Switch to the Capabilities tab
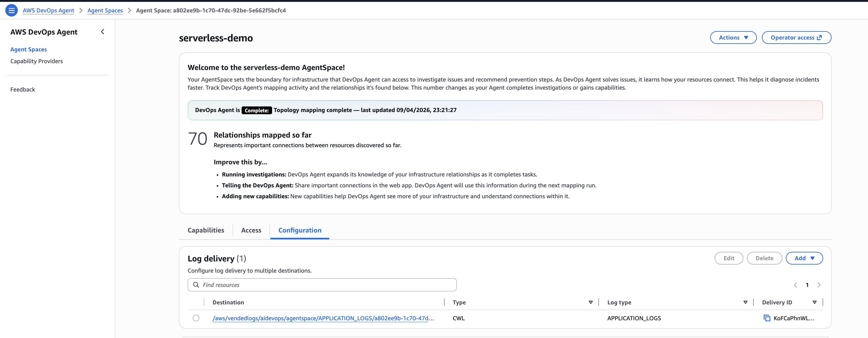Screen dimensions: 868x338 [x=205, y=230]
